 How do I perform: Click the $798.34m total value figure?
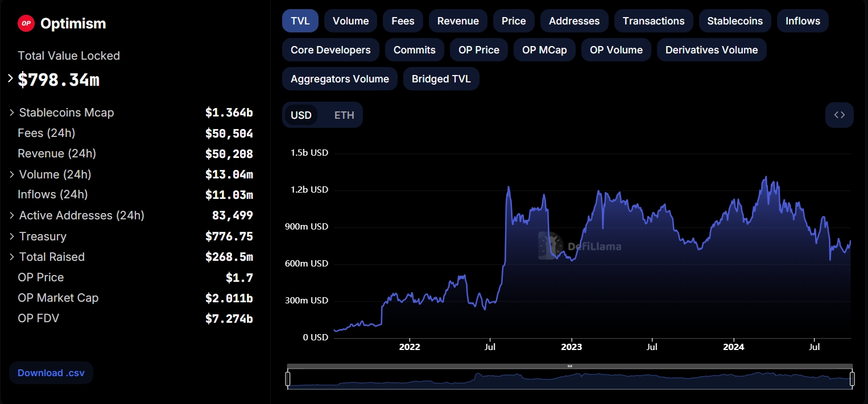coord(59,80)
